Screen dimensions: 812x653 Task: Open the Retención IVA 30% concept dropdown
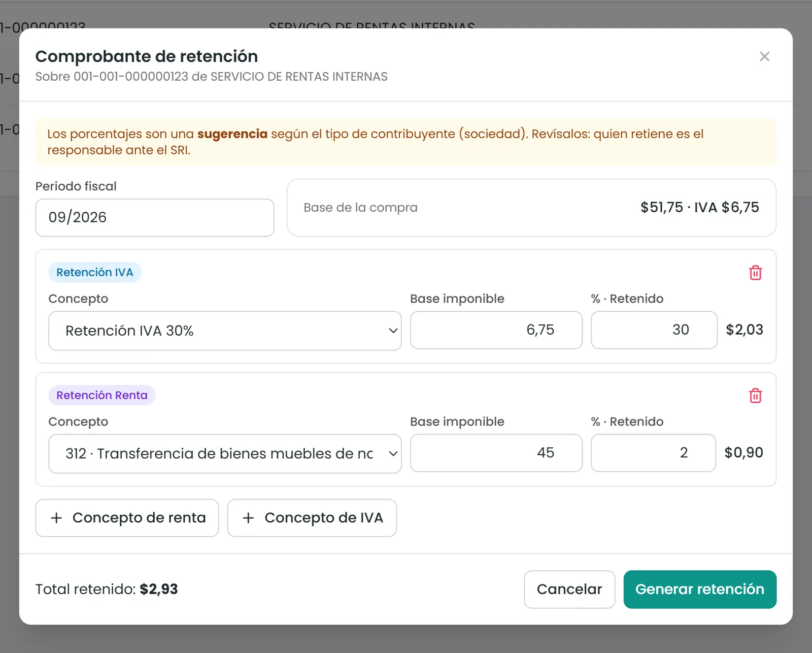(225, 331)
